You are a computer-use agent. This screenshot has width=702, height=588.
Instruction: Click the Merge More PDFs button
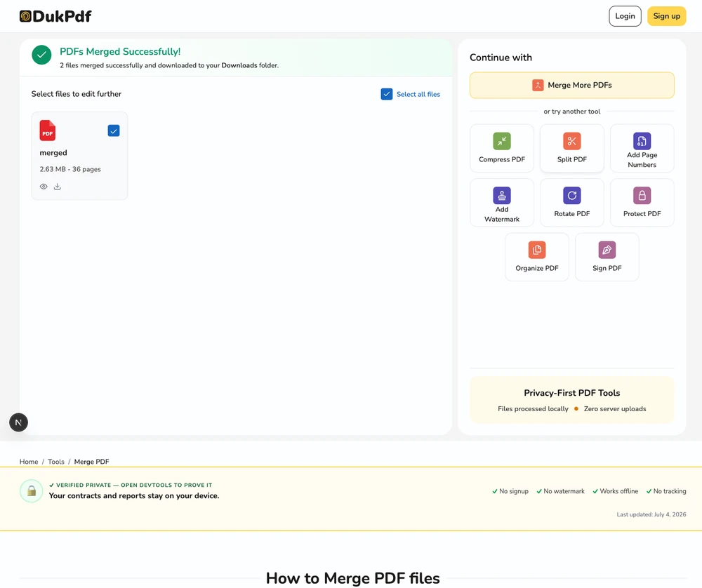[571, 85]
